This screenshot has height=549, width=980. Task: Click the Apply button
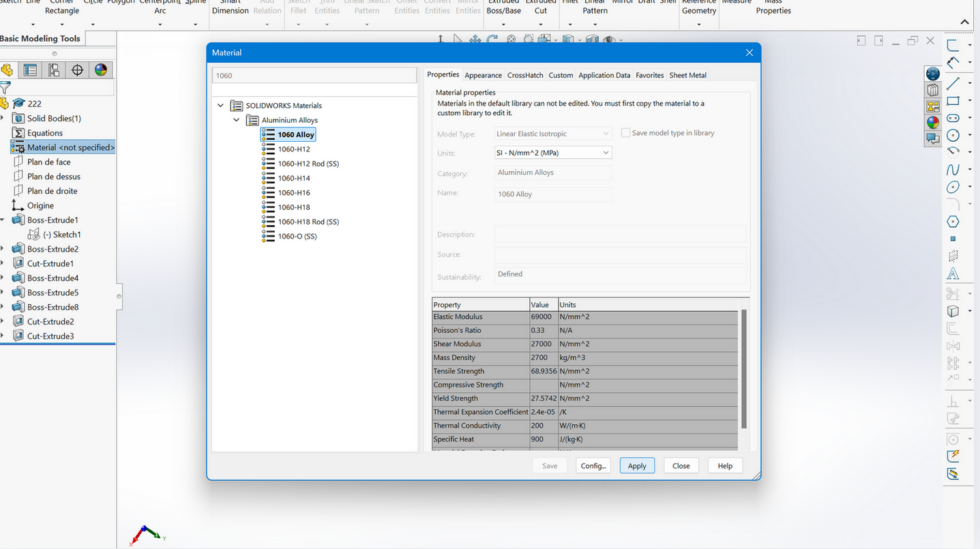pos(637,466)
